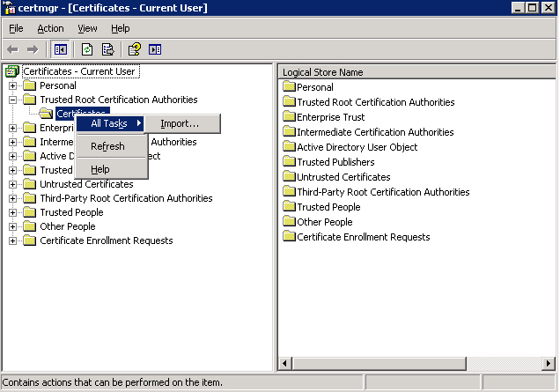The height and width of the screenshot is (392, 560).
Task: Choose Refresh in the context menu
Action: (x=111, y=146)
